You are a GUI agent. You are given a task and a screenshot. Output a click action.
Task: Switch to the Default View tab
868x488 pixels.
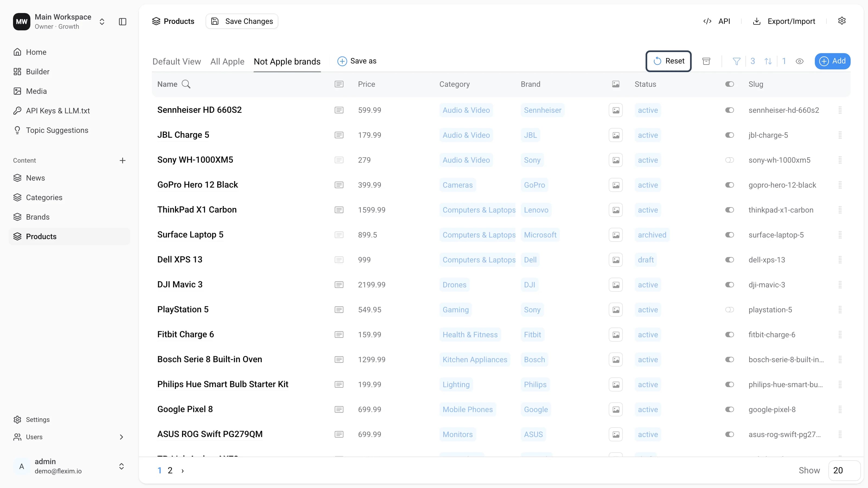177,61
